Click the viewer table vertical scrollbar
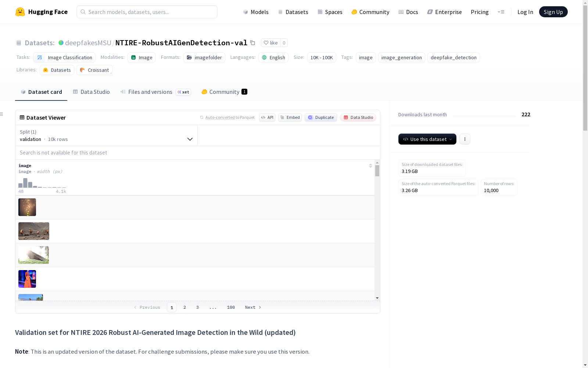Viewport: 588px width, 368px height. (x=377, y=171)
